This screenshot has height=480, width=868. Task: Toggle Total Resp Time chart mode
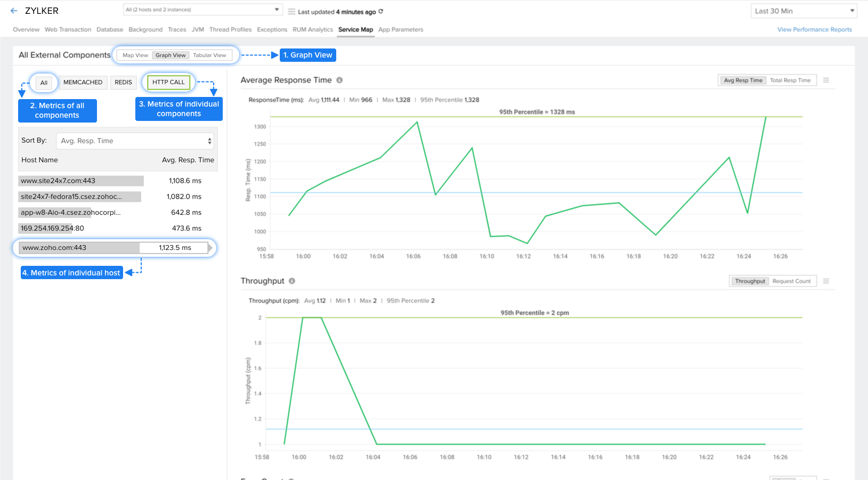[790, 80]
